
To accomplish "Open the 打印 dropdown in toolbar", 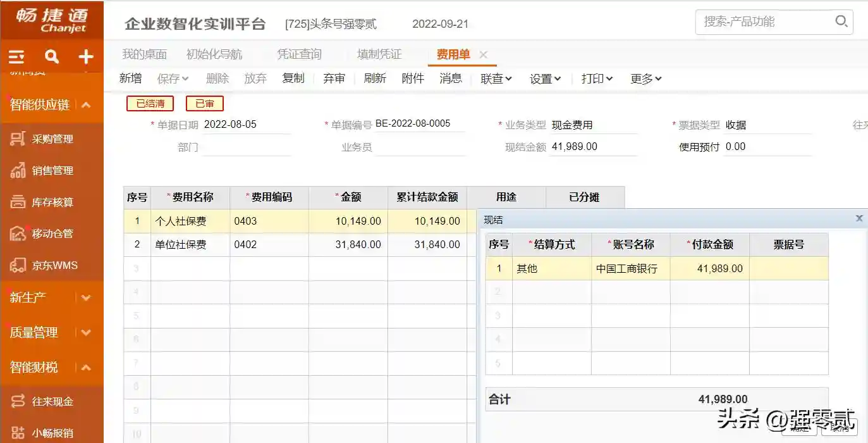I will point(597,78).
